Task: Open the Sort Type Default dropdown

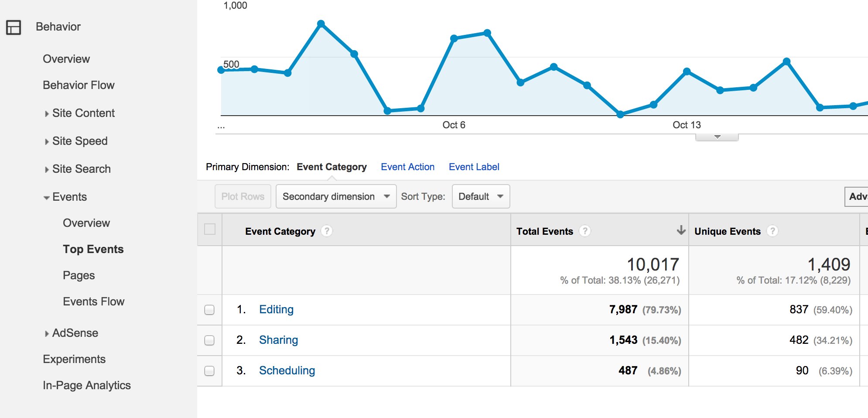Action: click(481, 196)
